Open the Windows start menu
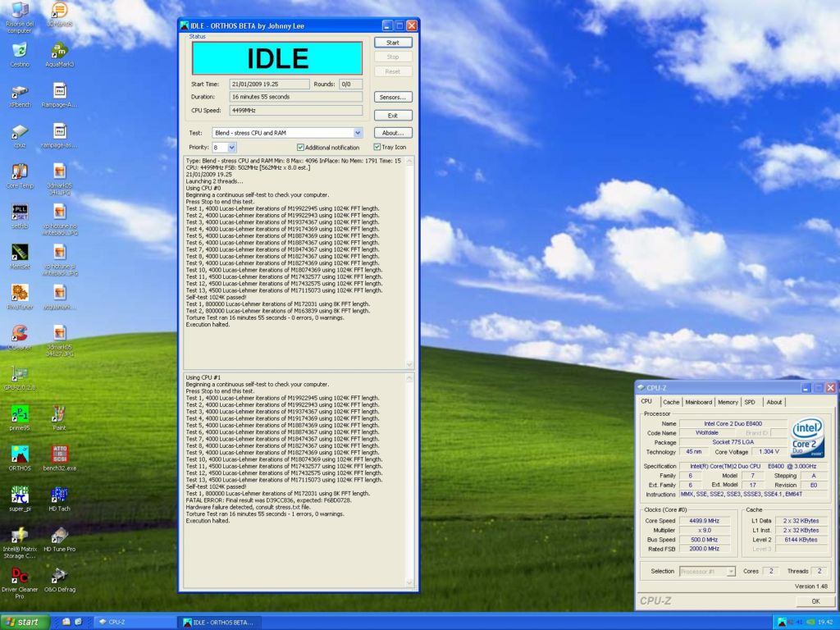The width and height of the screenshot is (840, 630). [x=25, y=622]
